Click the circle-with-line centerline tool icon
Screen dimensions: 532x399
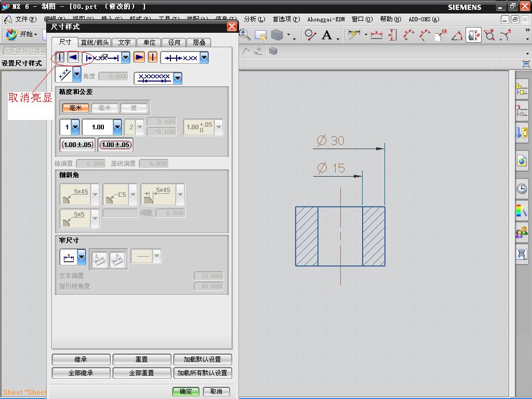coord(310,35)
